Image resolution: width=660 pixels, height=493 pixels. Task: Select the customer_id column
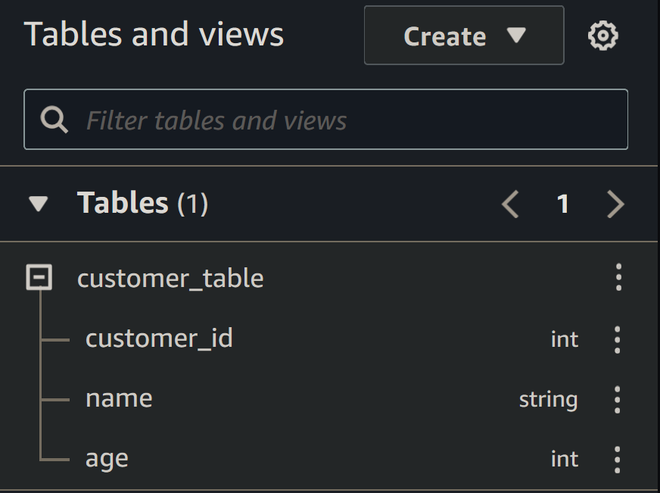159,338
